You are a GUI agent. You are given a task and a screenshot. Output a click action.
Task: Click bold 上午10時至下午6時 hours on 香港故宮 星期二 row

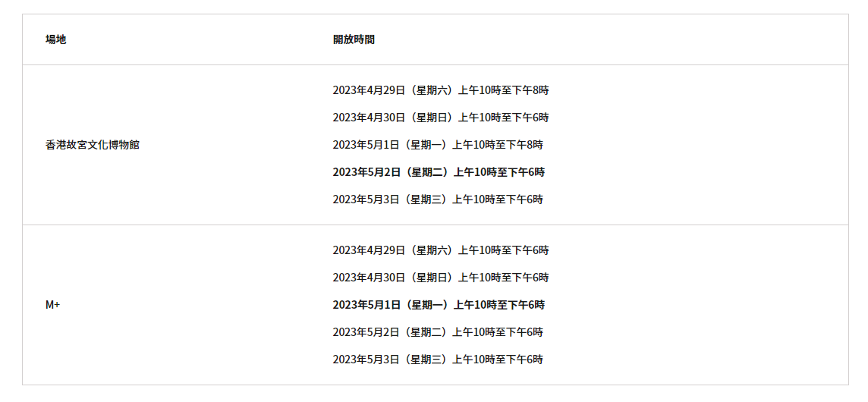[499, 172]
